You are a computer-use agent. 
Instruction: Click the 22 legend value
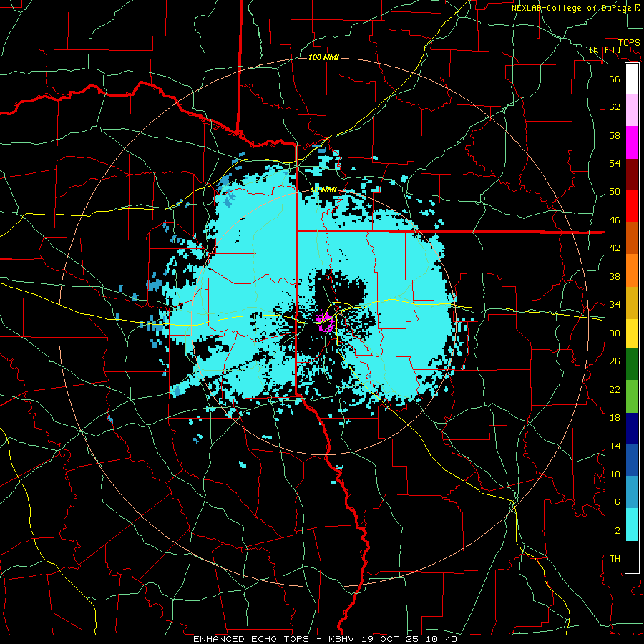(x=615, y=389)
